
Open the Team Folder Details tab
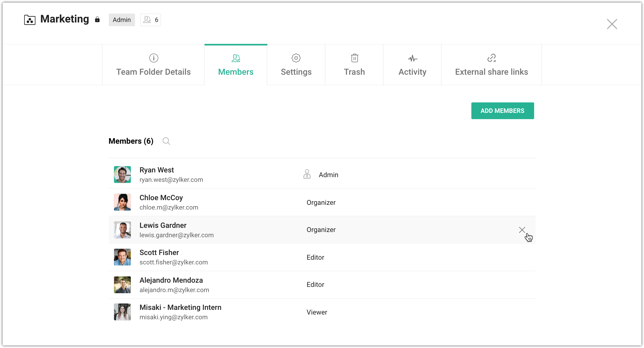tap(153, 65)
